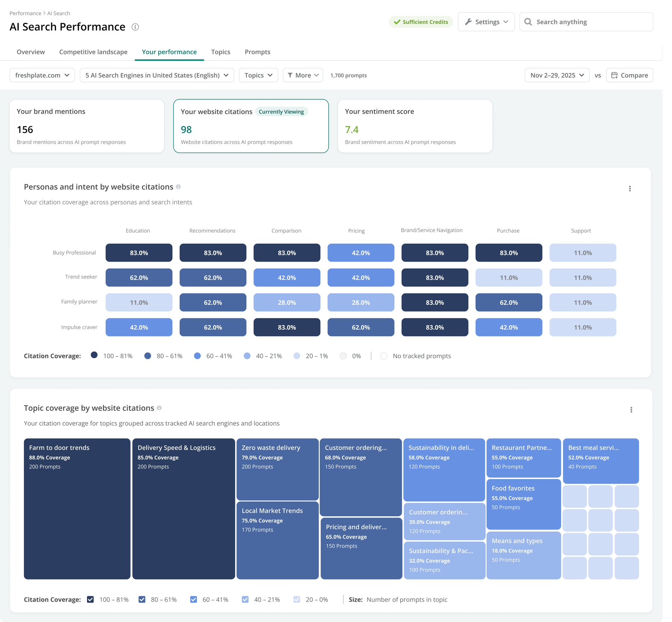The height and width of the screenshot is (622, 672).
Task: Expand the freshplate.com domain dropdown
Action: point(42,75)
